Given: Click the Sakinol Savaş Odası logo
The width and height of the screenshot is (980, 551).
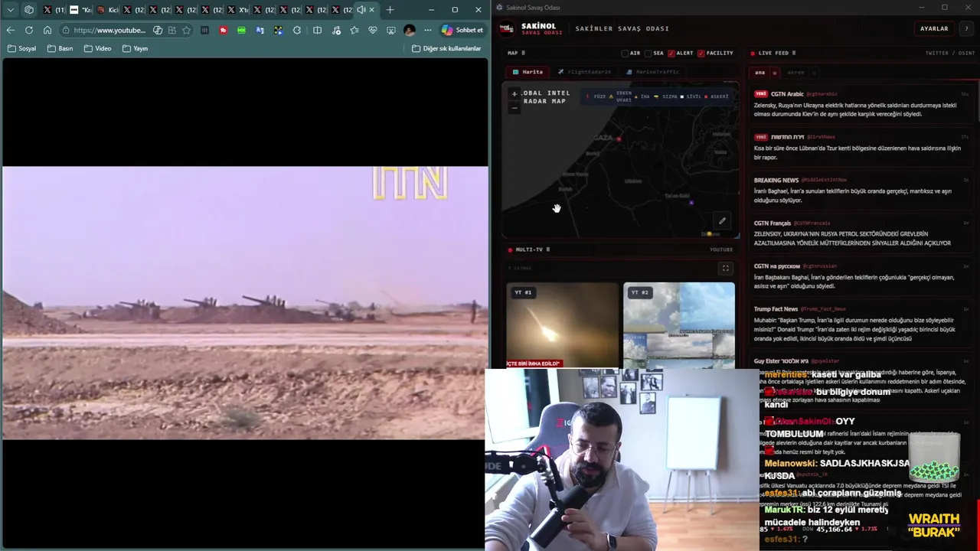Looking at the screenshot, I should click(506, 28).
